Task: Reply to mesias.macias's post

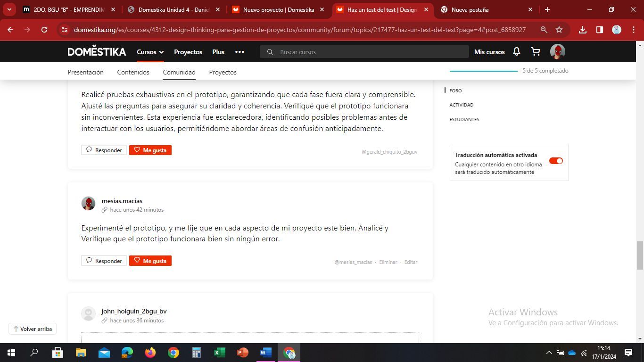Action: pyautogui.click(x=104, y=261)
